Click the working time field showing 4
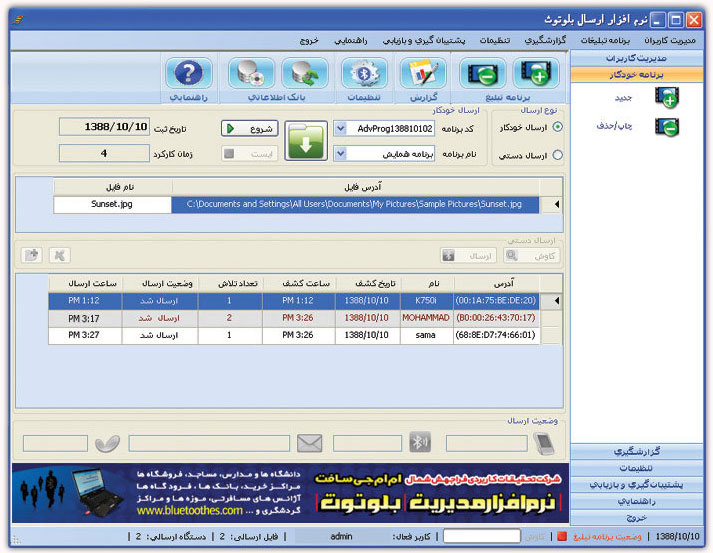The width and height of the screenshot is (713, 553). (104, 153)
